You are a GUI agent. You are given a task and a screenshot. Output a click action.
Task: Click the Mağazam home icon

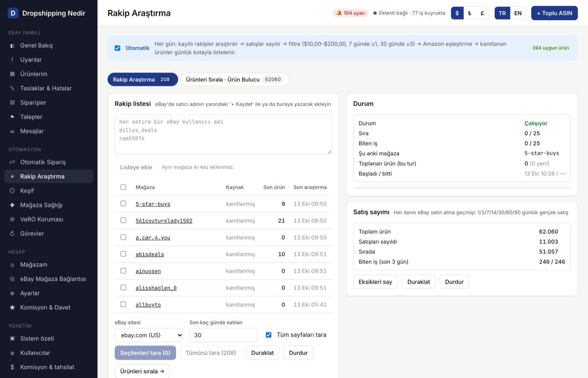pos(12,265)
